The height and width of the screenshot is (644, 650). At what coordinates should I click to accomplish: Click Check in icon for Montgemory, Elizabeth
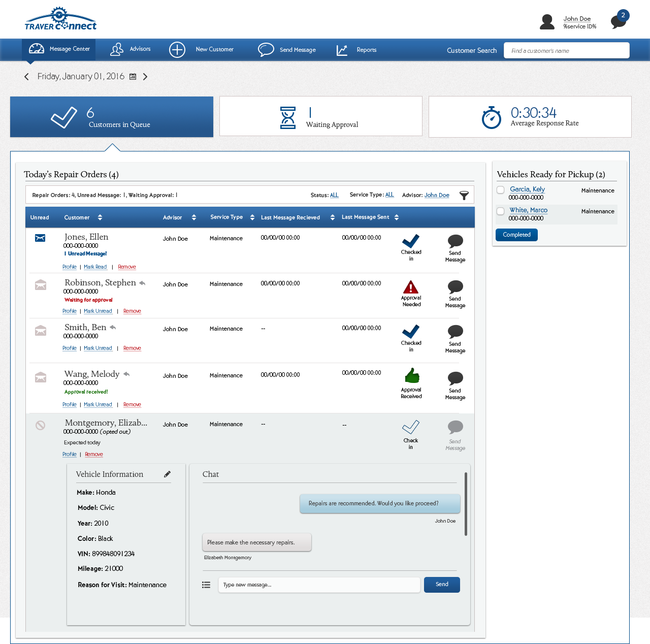410,427
